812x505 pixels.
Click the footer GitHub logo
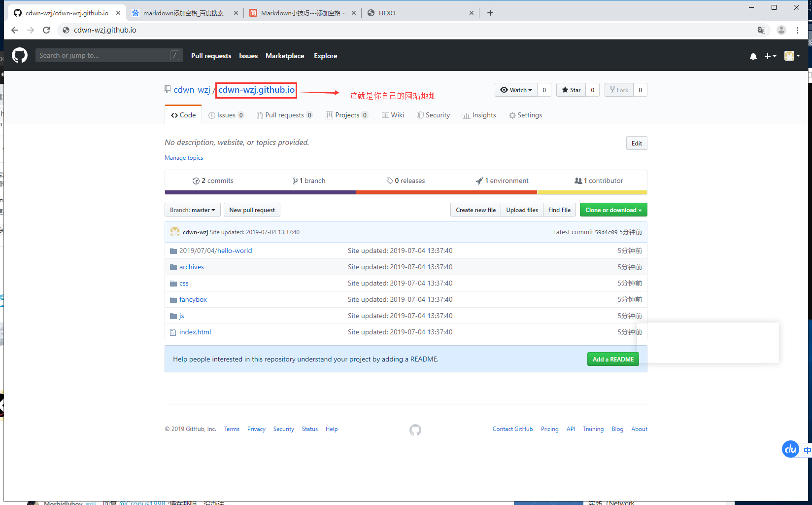[415, 430]
